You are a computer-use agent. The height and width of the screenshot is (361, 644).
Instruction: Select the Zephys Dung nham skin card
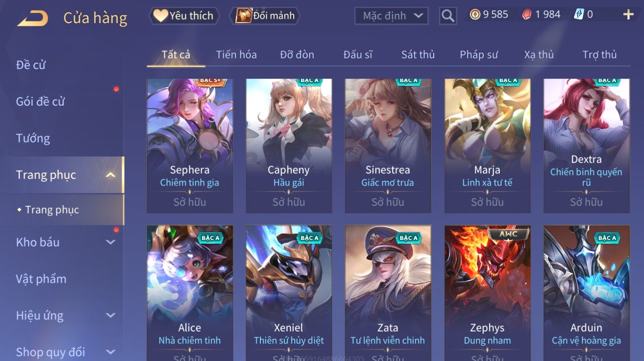pos(487,293)
